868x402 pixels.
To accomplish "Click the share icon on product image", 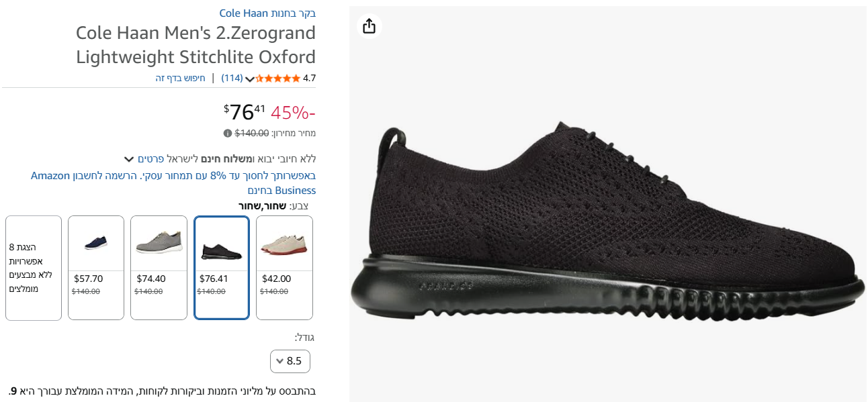I will 369,26.
